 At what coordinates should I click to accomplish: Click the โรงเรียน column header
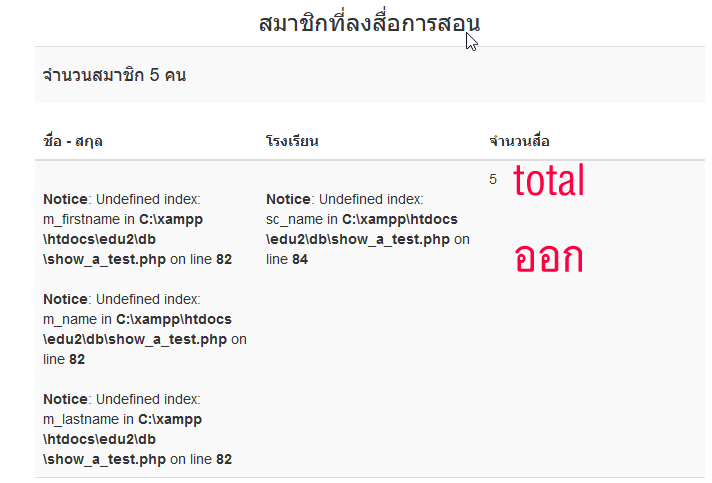pos(292,141)
